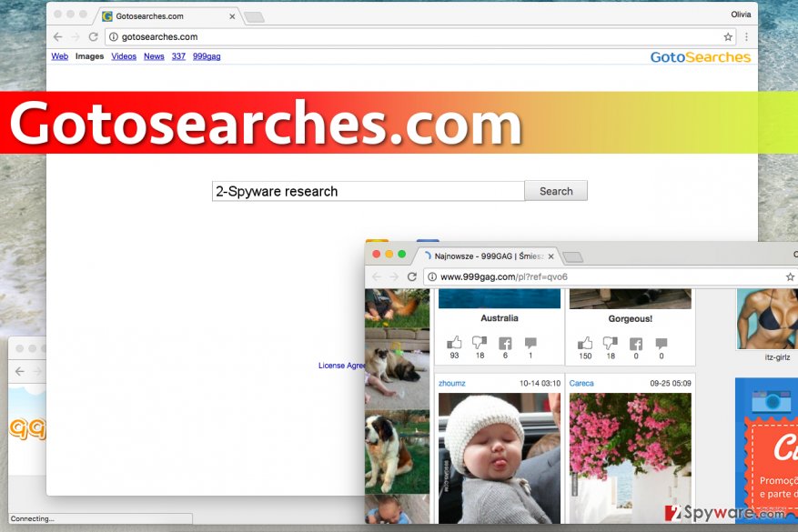This screenshot has height=532, width=798.
Task: Click the Olivia profile button
Action: point(741,15)
